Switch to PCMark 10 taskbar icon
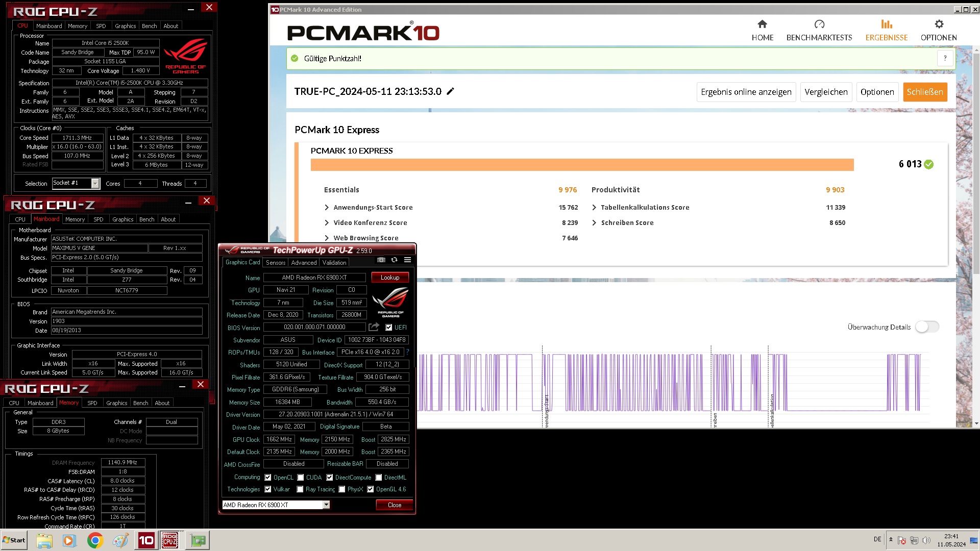The width and height of the screenshot is (980, 551). click(146, 540)
